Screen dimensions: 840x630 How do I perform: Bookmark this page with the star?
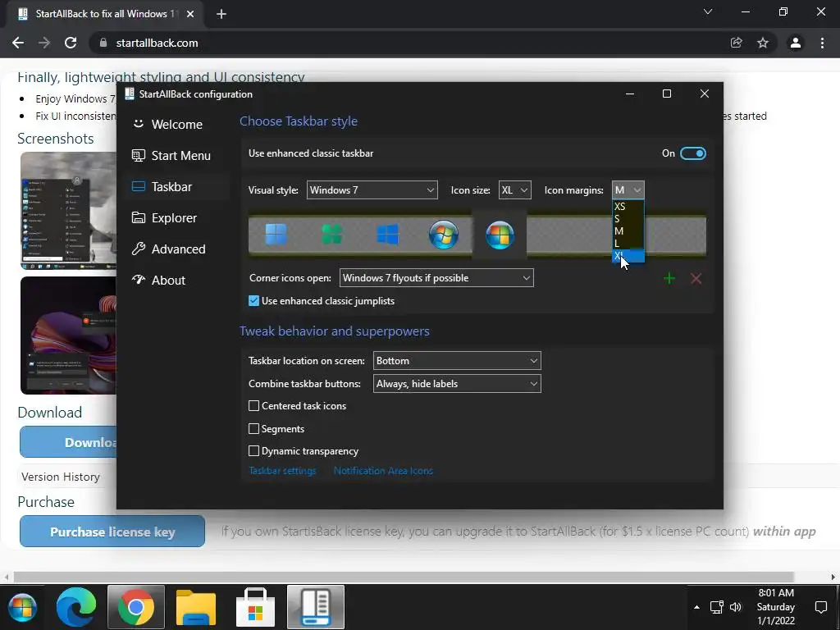[763, 43]
